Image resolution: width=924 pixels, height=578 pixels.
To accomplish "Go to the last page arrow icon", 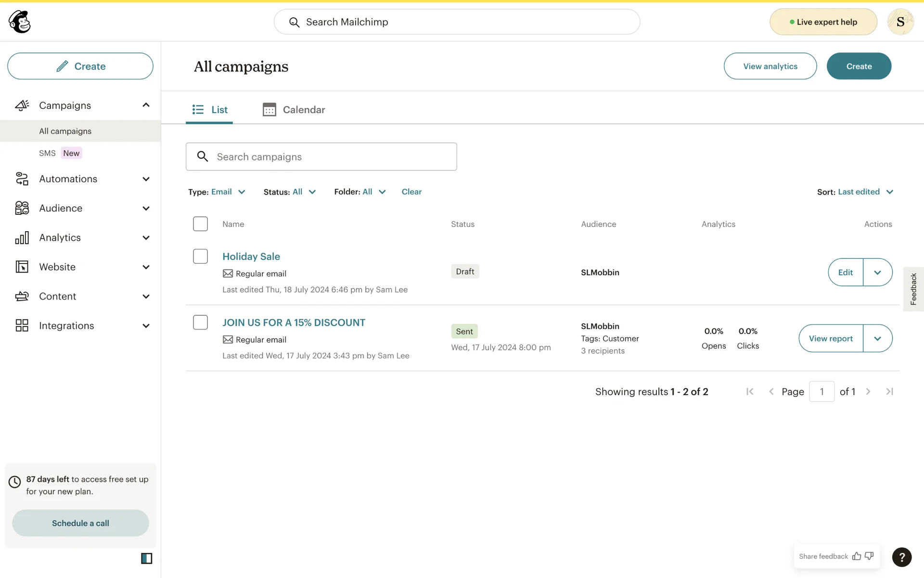I will pos(889,392).
